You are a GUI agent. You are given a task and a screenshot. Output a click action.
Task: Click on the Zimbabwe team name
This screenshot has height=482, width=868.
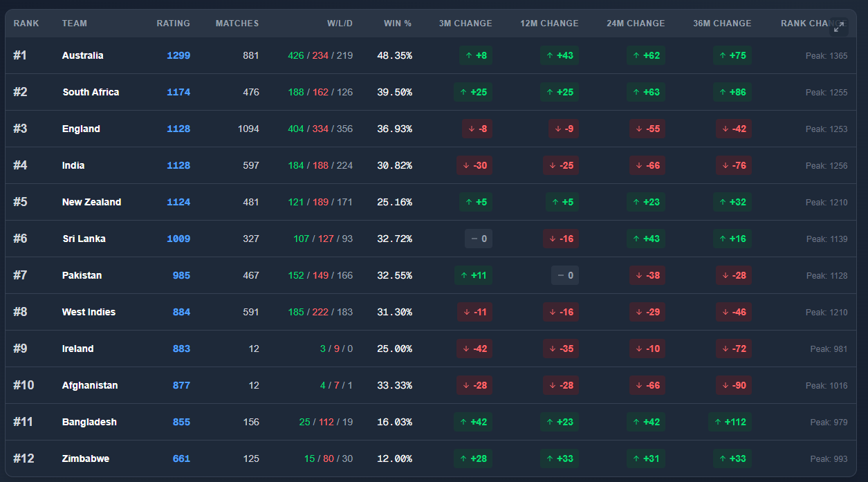[x=86, y=458]
